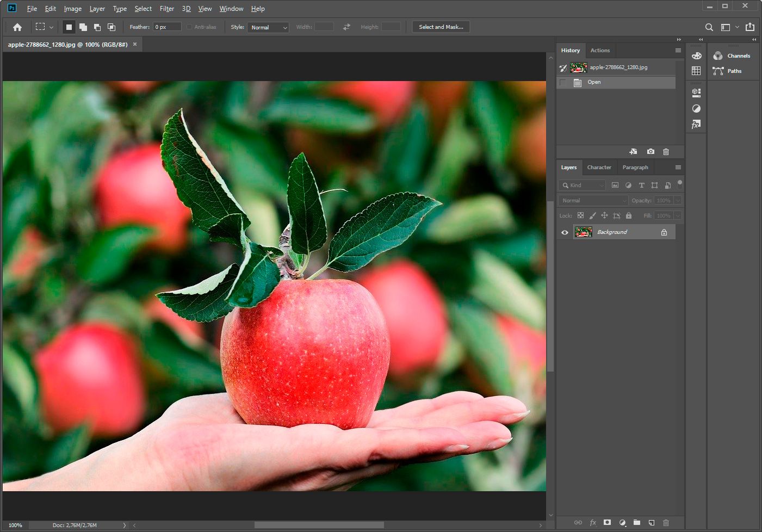Open the Color panel via the palette icon
762x532 pixels.
pyautogui.click(x=696, y=55)
